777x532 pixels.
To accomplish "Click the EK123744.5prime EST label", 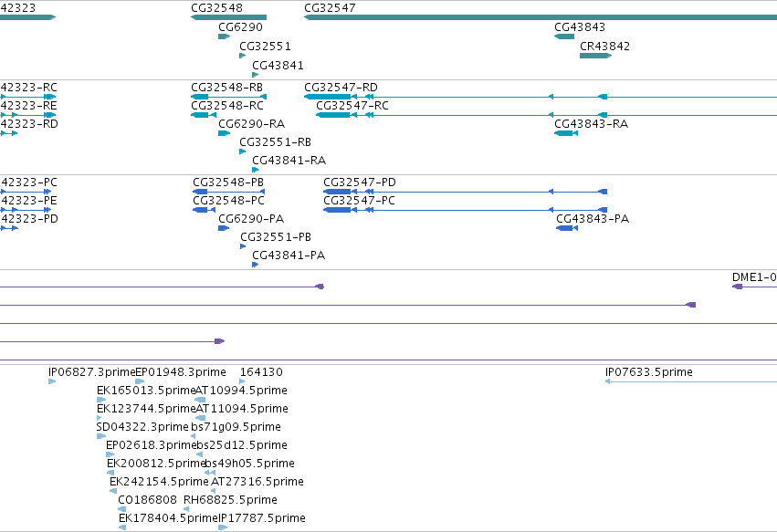I will pos(147,409).
